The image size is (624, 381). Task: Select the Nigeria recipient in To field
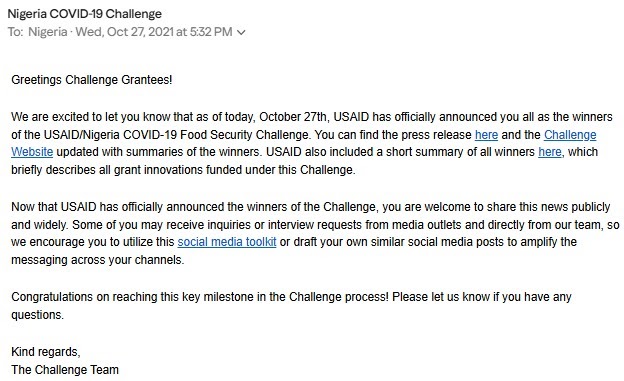click(48, 31)
